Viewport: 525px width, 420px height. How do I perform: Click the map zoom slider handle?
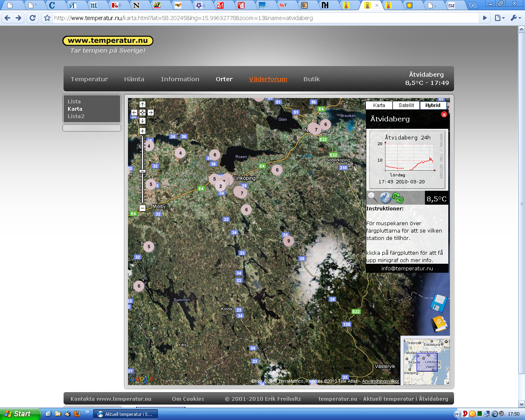pyautogui.click(x=142, y=171)
